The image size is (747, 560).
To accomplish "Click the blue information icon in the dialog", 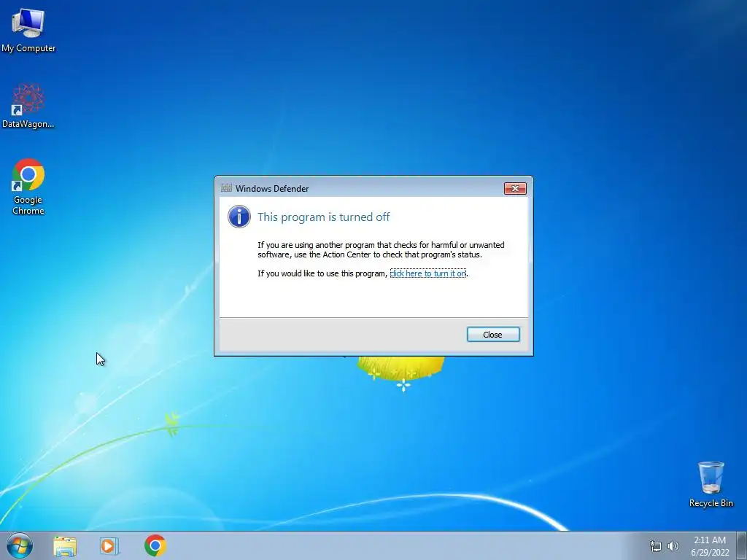I will pyautogui.click(x=239, y=217).
